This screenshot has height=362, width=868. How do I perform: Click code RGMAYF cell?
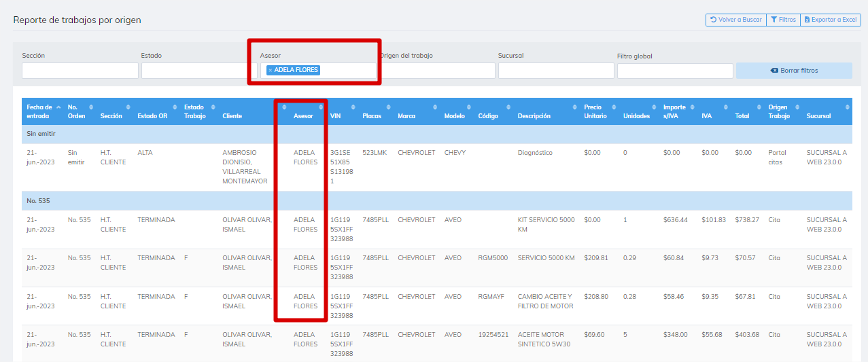(x=491, y=297)
